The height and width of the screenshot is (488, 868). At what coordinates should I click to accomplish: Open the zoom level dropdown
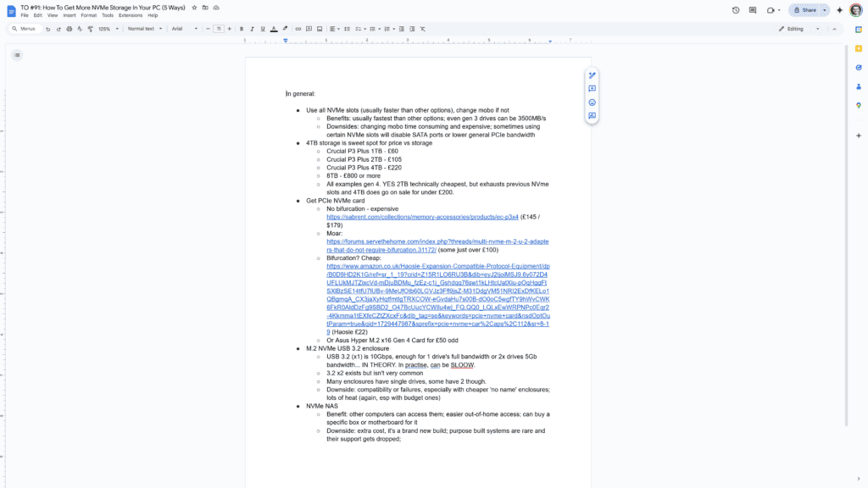(106, 29)
